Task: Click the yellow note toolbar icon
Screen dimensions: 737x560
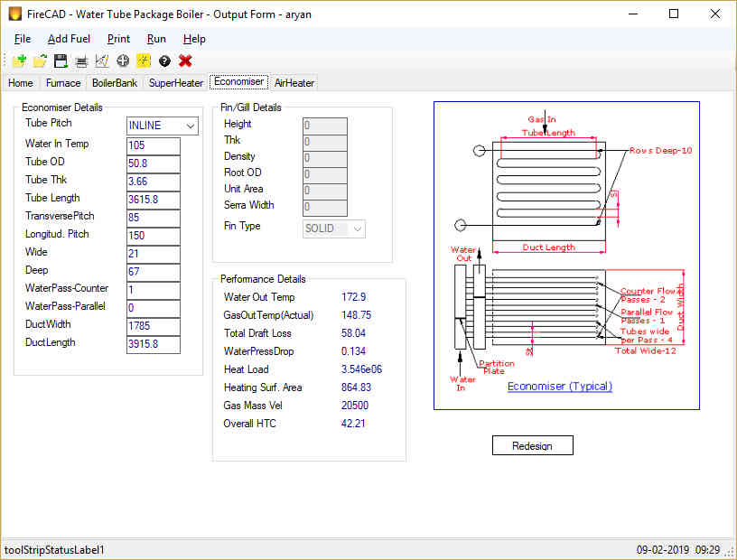Action: point(144,61)
